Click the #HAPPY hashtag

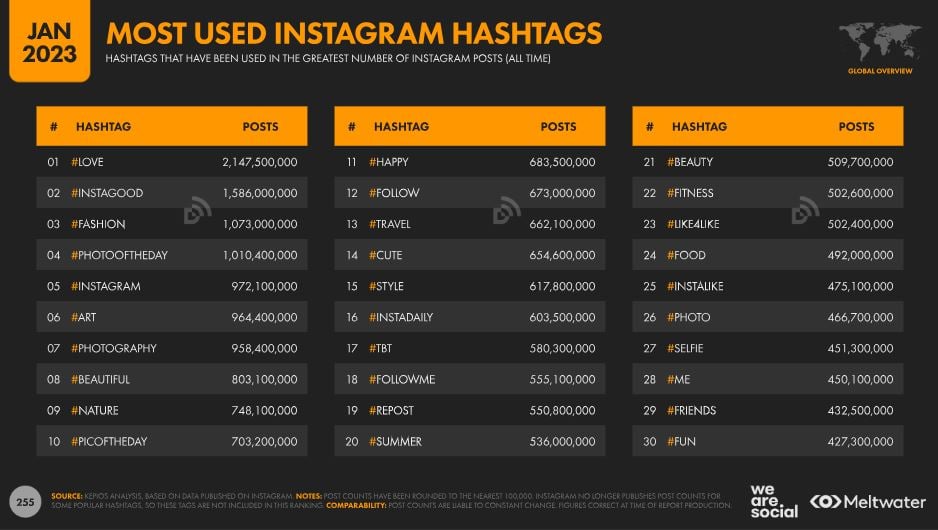(388, 162)
